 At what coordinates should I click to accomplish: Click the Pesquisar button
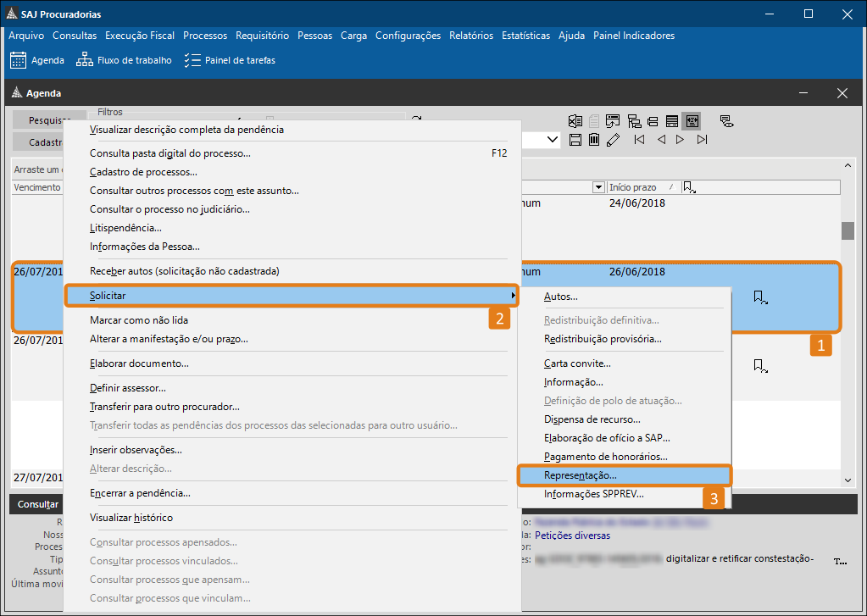point(49,120)
